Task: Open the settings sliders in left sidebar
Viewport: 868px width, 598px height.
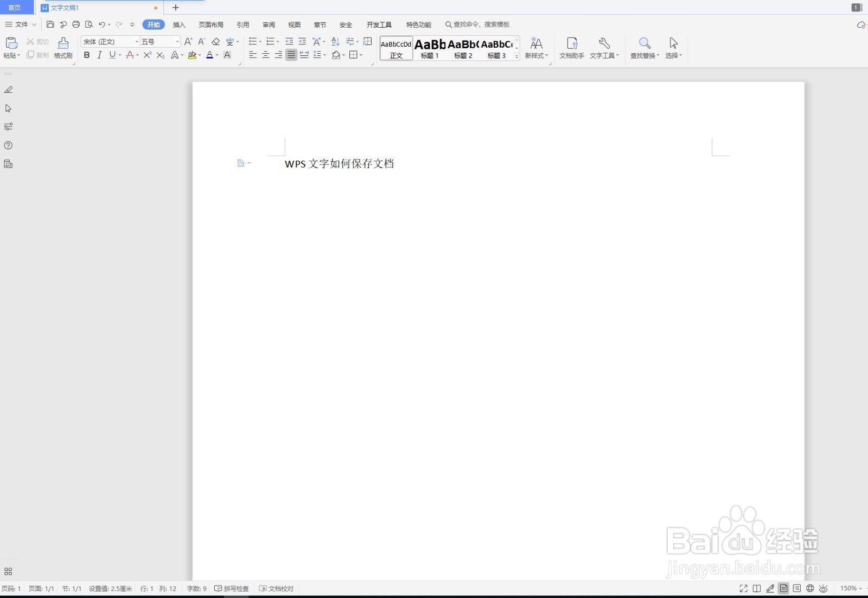Action: [8, 127]
